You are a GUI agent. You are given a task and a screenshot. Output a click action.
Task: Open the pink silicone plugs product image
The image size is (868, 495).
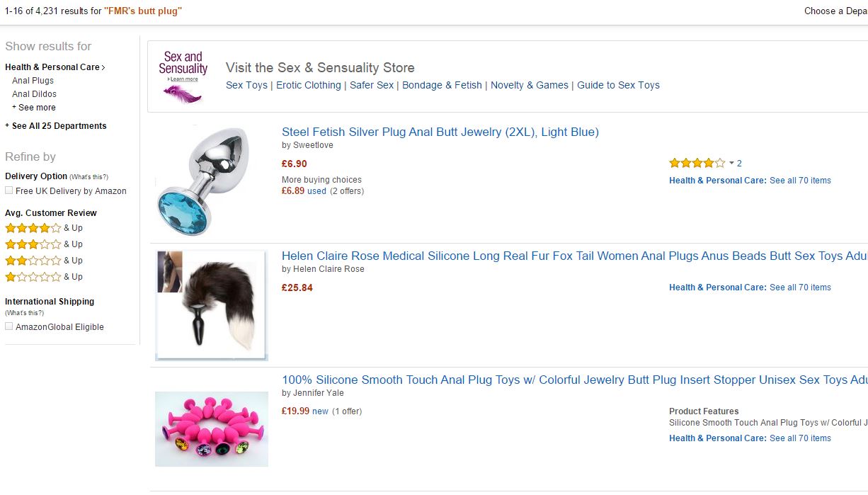coord(211,428)
